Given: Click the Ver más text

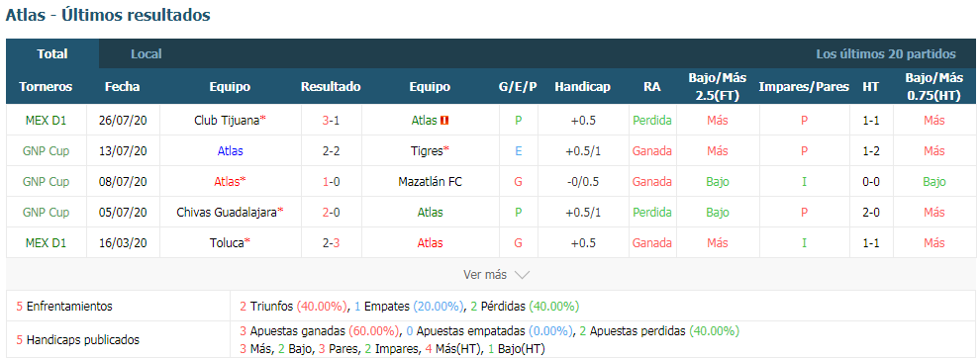Looking at the screenshot, I should [x=485, y=275].
